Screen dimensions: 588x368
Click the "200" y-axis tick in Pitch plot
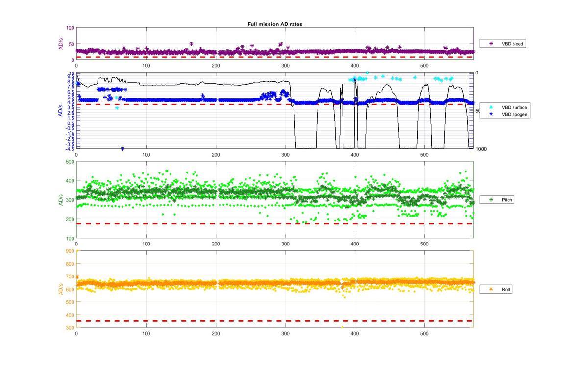click(70, 219)
